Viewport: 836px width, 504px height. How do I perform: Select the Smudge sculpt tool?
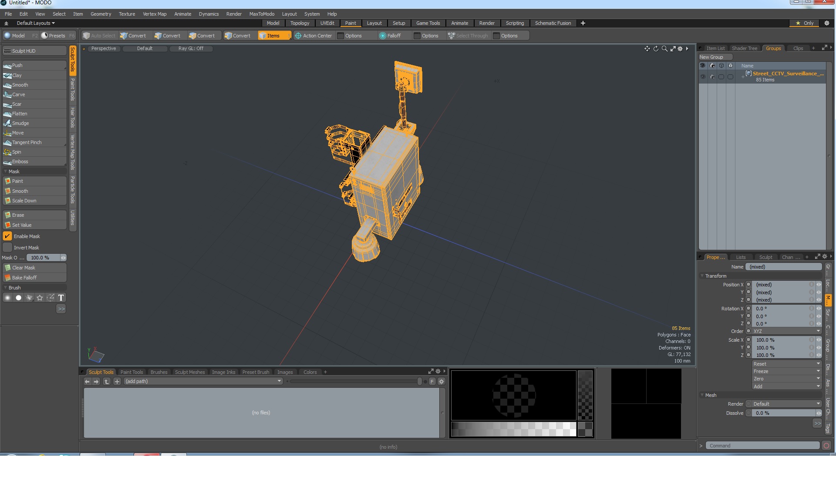(34, 123)
